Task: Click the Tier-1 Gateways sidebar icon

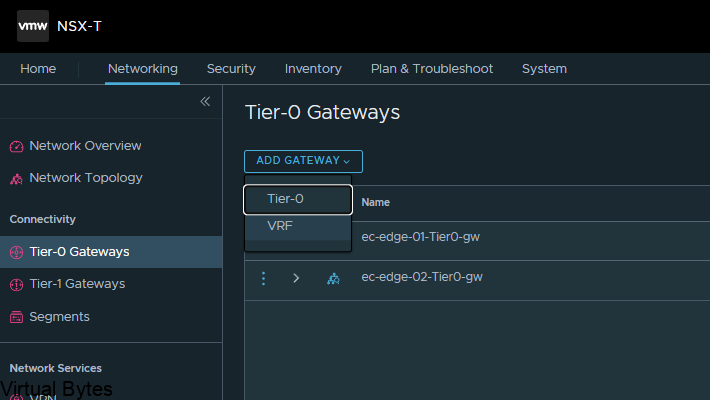Action: 16,284
